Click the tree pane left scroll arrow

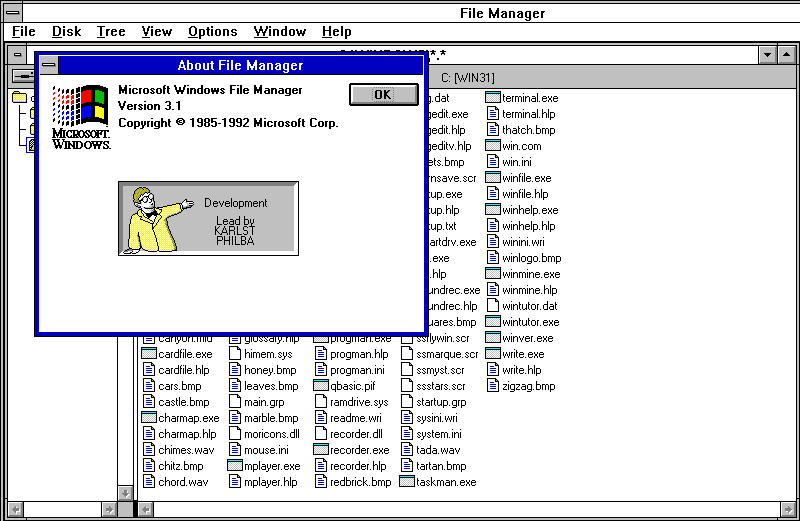[15, 509]
